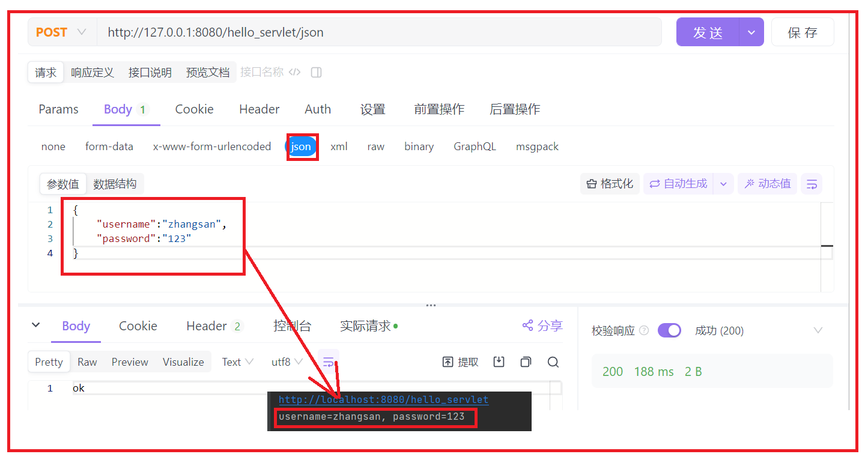Select the json body type
Image resolution: width=868 pixels, height=460 pixels.
301,147
